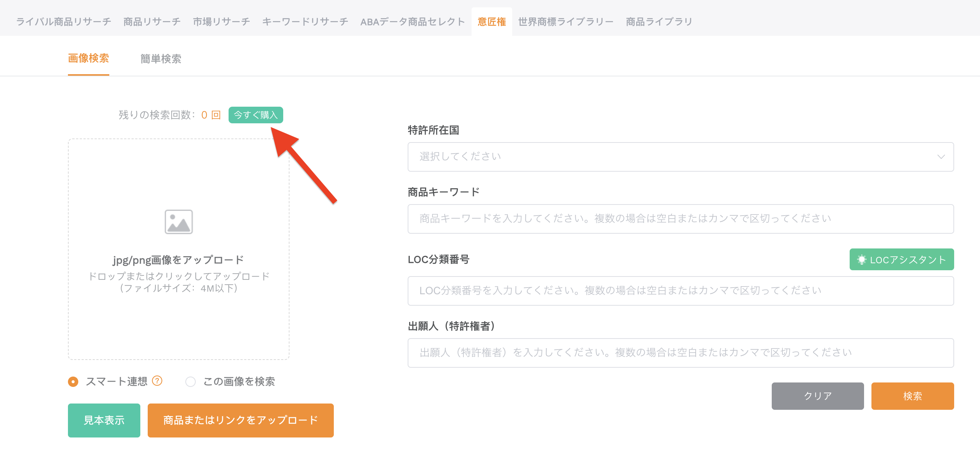Click the lightbulb icon on LOC assistant
Viewport: 980px width, 460px height.
[861, 260]
